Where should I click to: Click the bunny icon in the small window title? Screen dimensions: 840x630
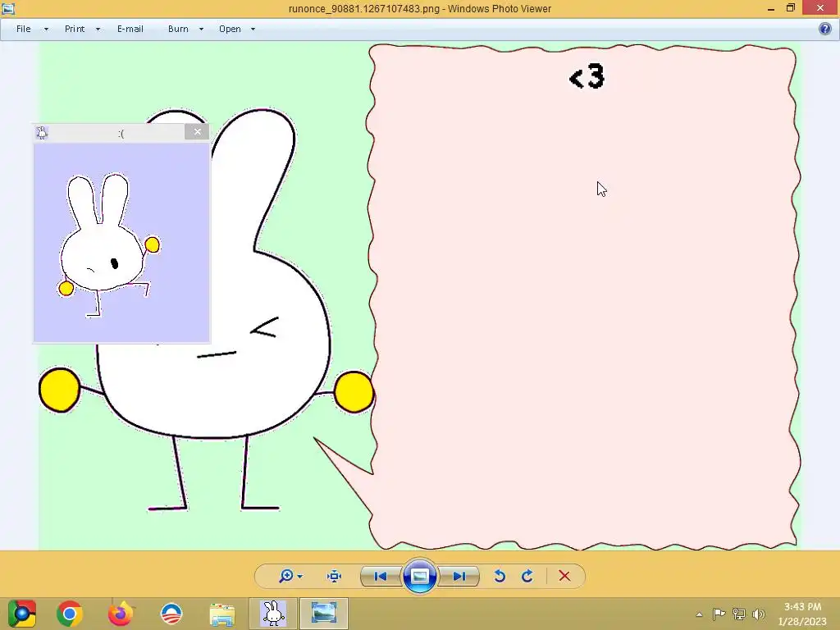pos(42,133)
